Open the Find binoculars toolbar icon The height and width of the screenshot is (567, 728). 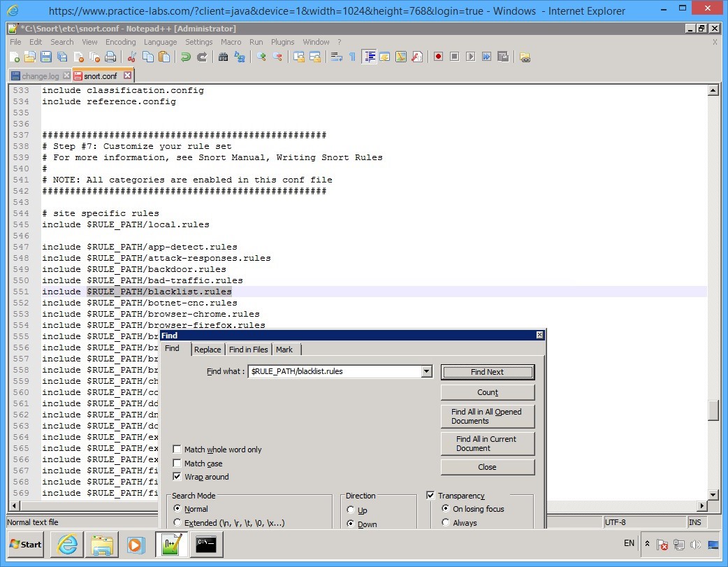click(225, 57)
